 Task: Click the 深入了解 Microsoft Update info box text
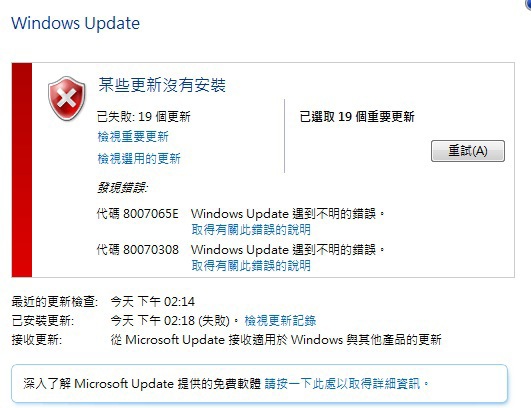point(142,384)
